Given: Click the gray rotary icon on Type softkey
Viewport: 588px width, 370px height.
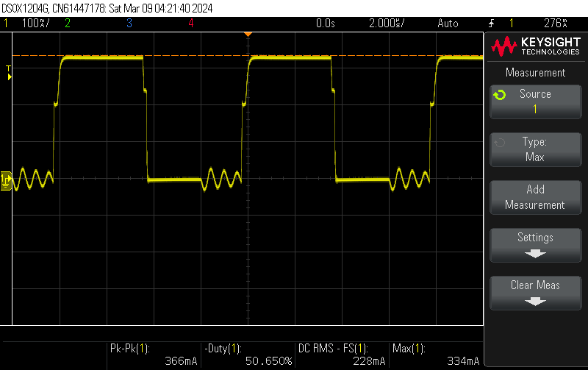Looking at the screenshot, I should pos(500,143).
